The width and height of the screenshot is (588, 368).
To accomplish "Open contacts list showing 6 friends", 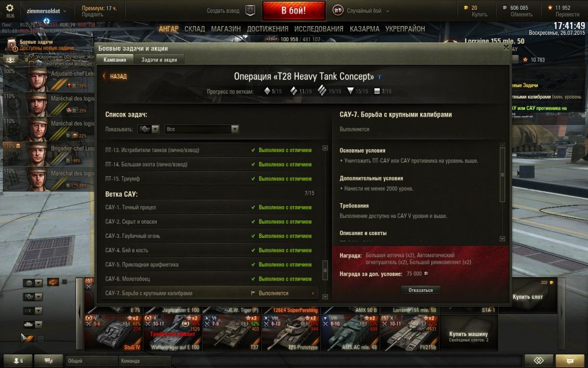I will (x=17, y=361).
